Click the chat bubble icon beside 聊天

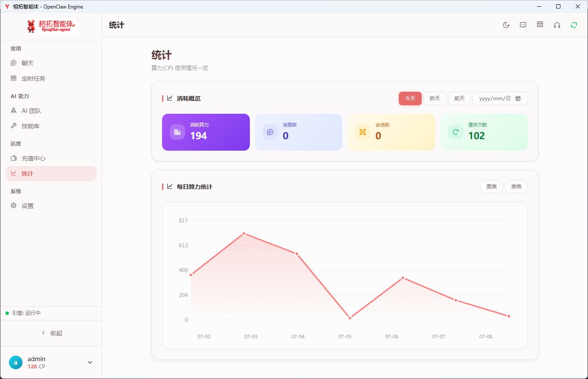pyautogui.click(x=14, y=63)
